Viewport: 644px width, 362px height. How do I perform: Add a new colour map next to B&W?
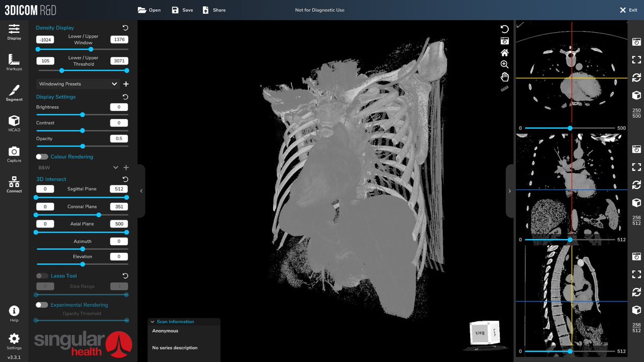[x=126, y=167]
